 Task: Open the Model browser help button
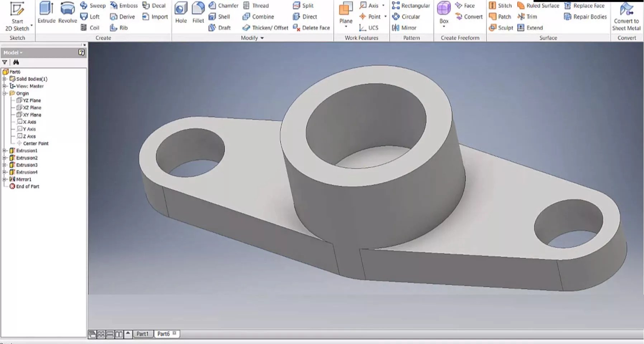(81, 52)
